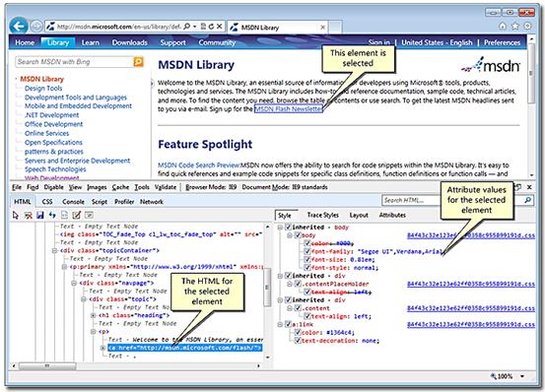This screenshot has height=392, width=545.
Task: Expand the h1 class heading node
Action: [94, 315]
